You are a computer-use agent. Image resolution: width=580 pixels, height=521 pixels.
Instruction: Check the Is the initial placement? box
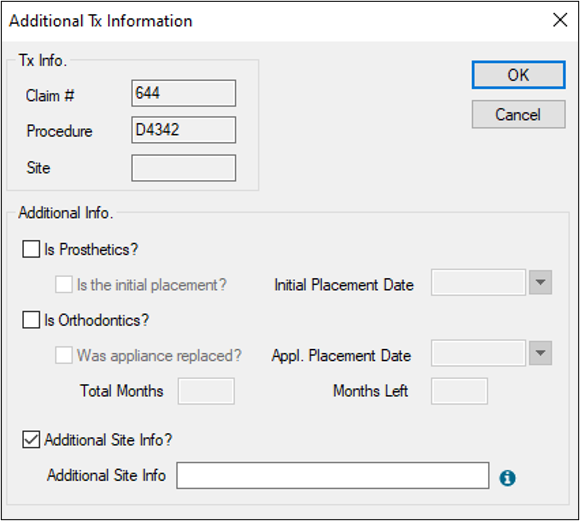point(64,285)
